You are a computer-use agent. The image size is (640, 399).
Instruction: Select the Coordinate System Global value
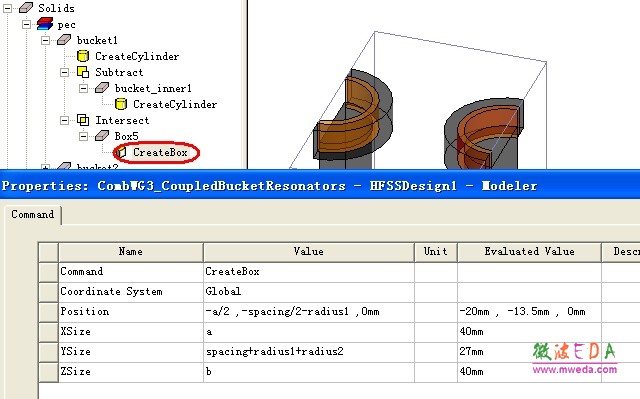(x=309, y=292)
